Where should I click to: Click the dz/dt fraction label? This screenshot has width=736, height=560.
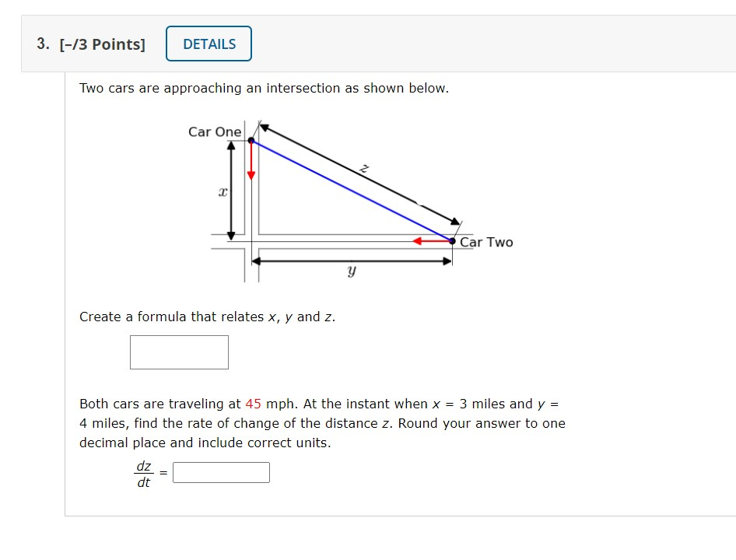[x=144, y=474]
